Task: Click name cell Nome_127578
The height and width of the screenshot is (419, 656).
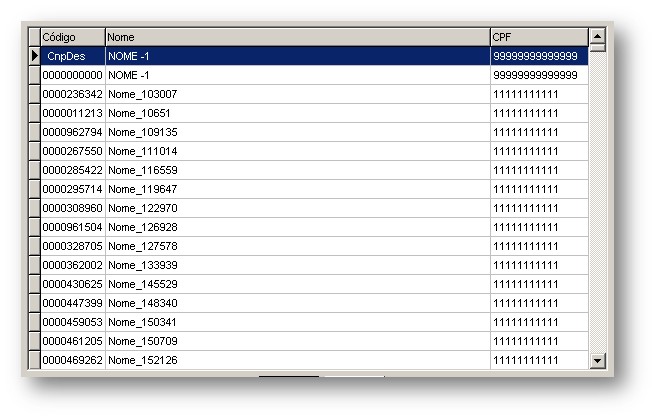Action: [x=297, y=246]
